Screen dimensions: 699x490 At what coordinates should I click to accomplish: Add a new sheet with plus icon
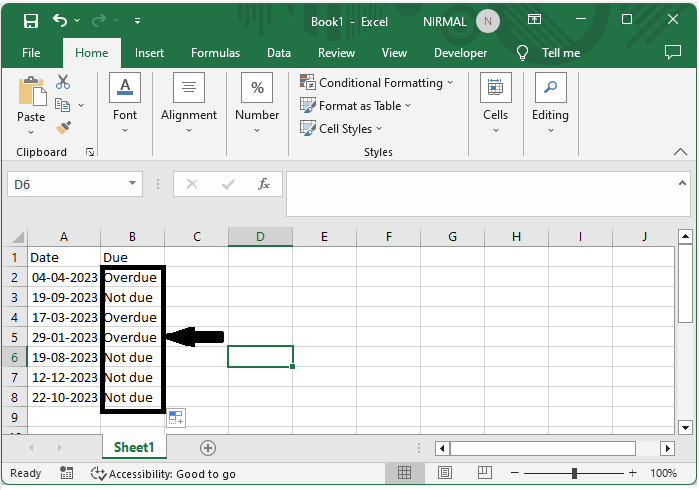(x=208, y=448)
